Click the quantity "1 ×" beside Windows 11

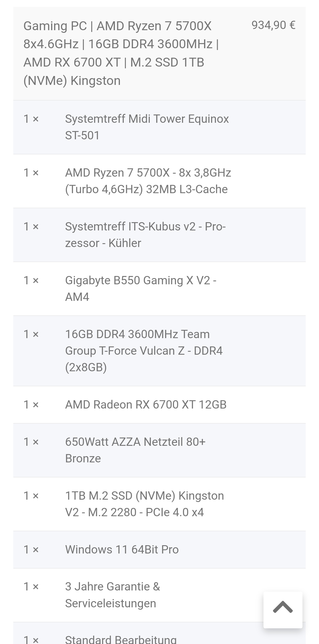click(x=31, y=549)
